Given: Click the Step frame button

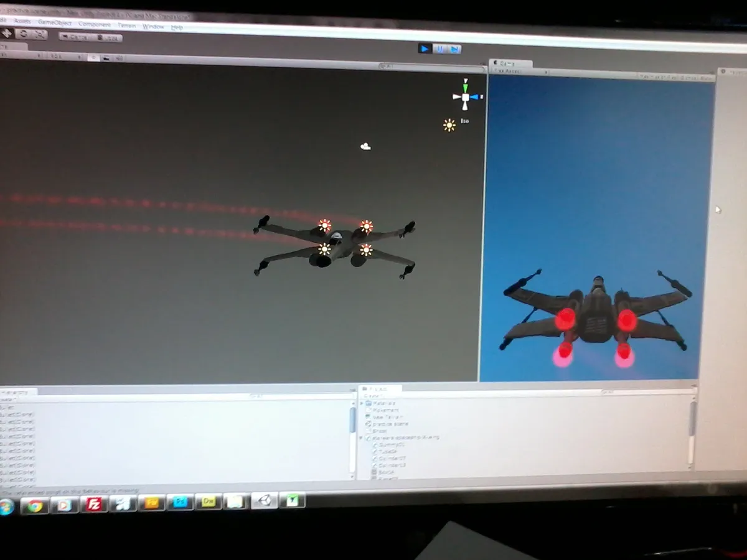Looking at the screenshot, I should [x=454, y=49].
